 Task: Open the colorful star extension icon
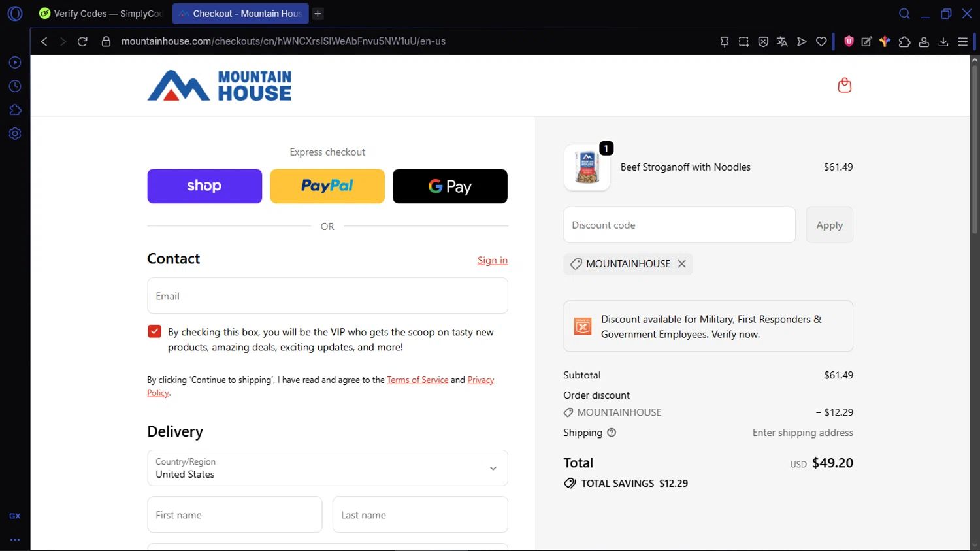(885, 41)
